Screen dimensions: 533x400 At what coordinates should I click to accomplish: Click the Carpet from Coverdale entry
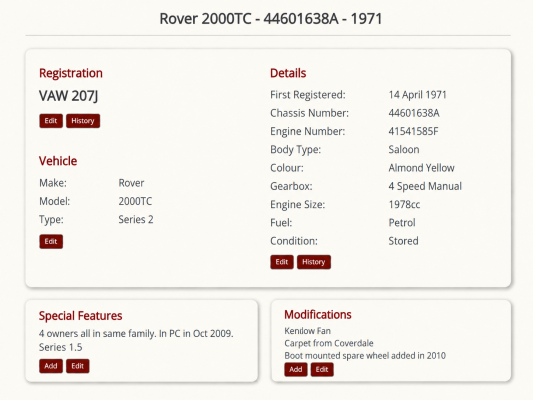(329, 343)
